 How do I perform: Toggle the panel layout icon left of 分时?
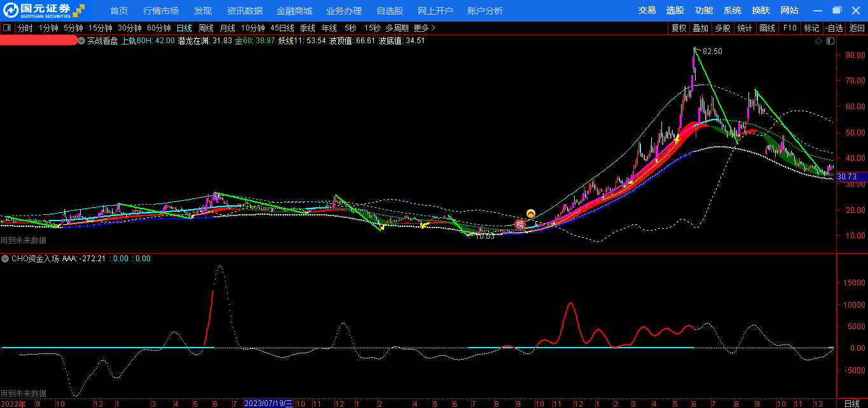[7, 28]
